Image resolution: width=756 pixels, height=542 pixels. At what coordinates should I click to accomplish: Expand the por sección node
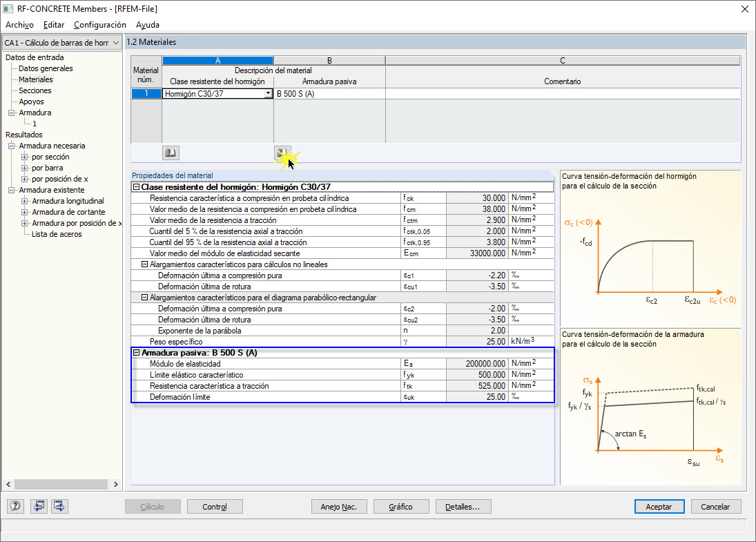click(25, 157)
